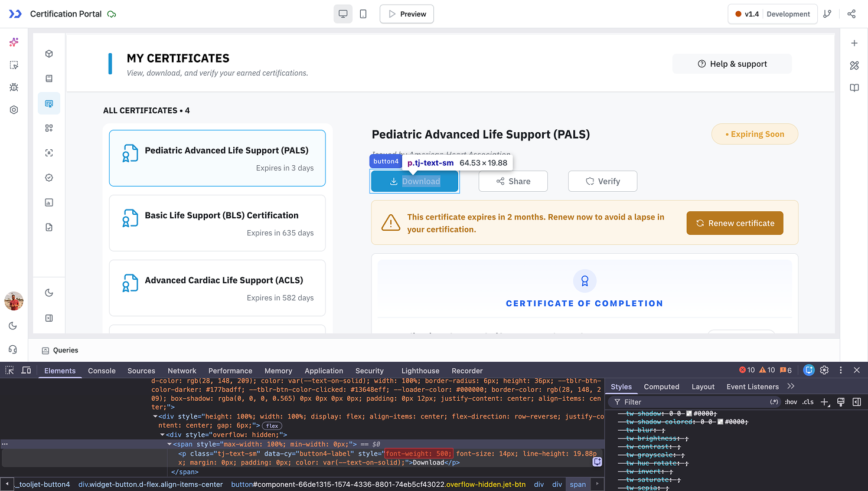
Task: Click the ToolJet logo in the top bar
Action: coord(15,14)
